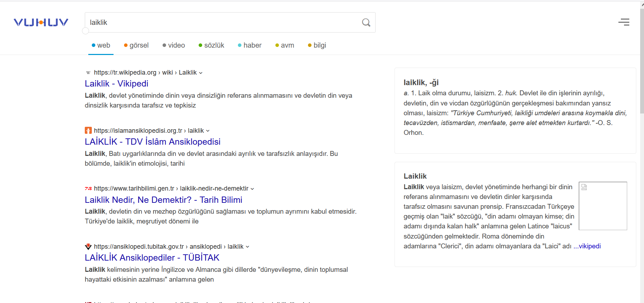Open the sözlük tab
The image size is (644, 303).
pyautogui.click(x=211, y=45)
